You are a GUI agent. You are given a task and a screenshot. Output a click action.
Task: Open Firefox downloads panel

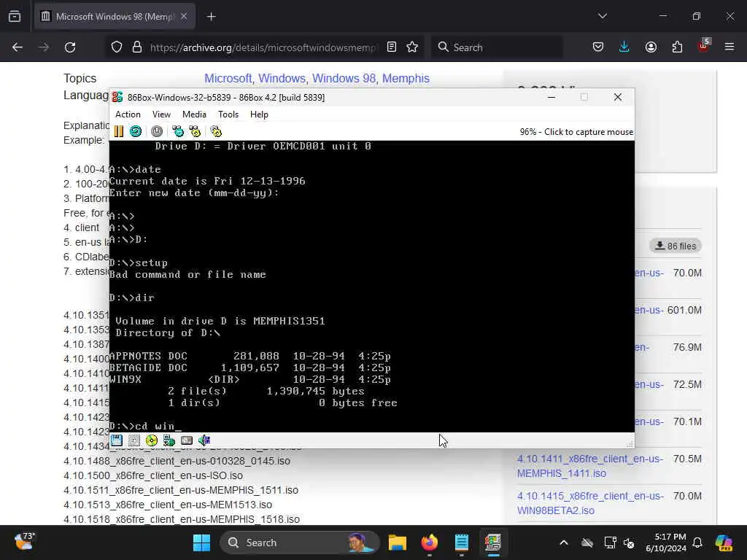(624, 47)
